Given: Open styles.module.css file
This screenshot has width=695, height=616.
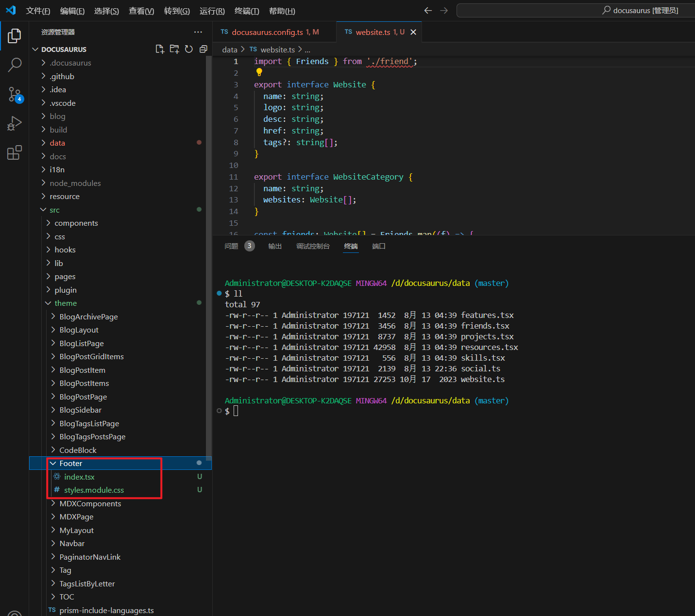Looking at the screenshot, I should click(120, 490).
